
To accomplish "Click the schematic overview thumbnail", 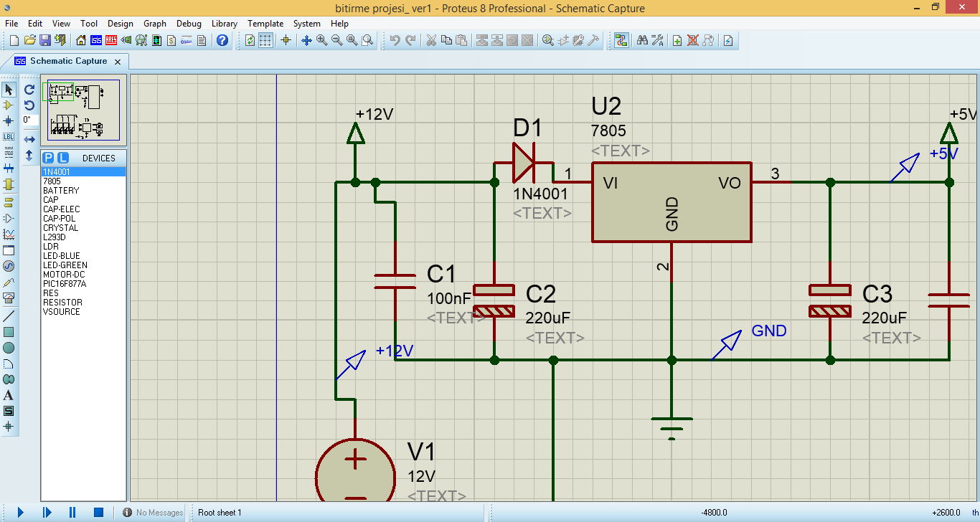I will point(84,110).
